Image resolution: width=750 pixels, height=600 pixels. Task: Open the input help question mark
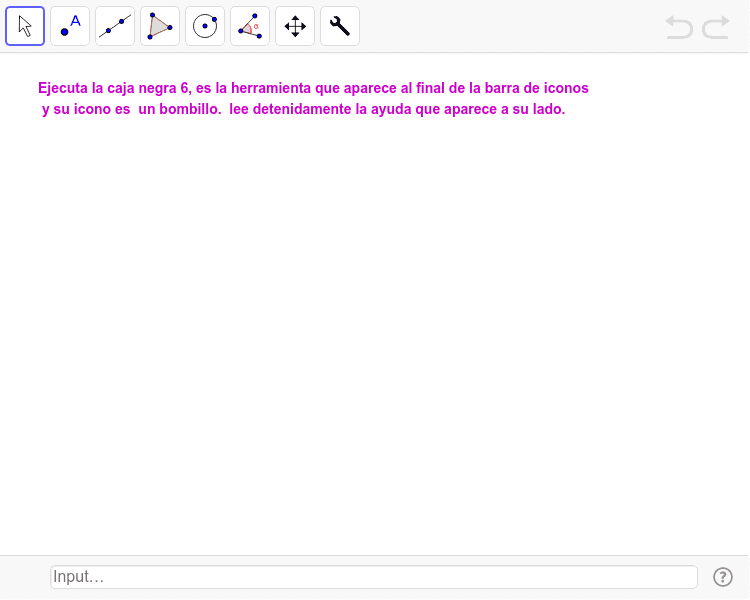pos(722,577)
